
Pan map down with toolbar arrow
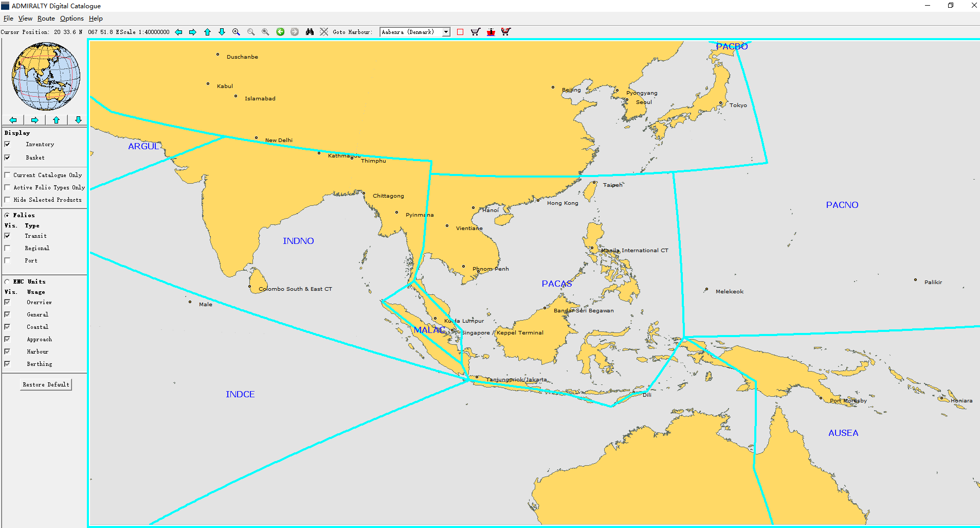222,32
